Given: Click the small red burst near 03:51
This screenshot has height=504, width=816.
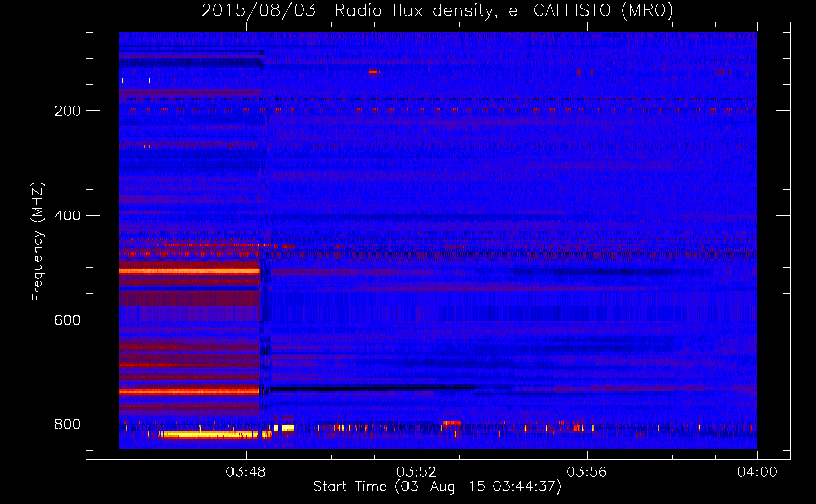Looking at the screenshot, I should [x=373, y=71].
